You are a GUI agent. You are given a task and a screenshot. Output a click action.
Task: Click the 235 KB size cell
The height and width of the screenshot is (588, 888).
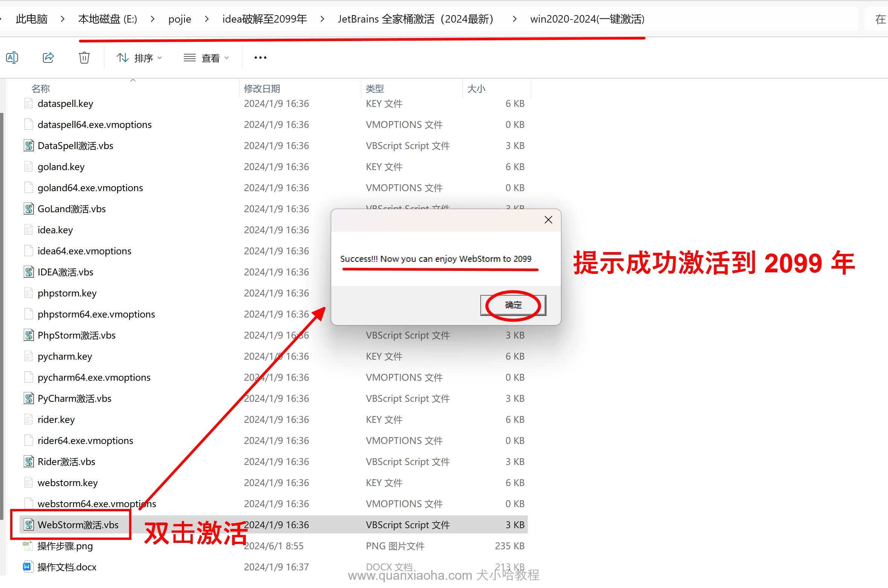(510, 546)
